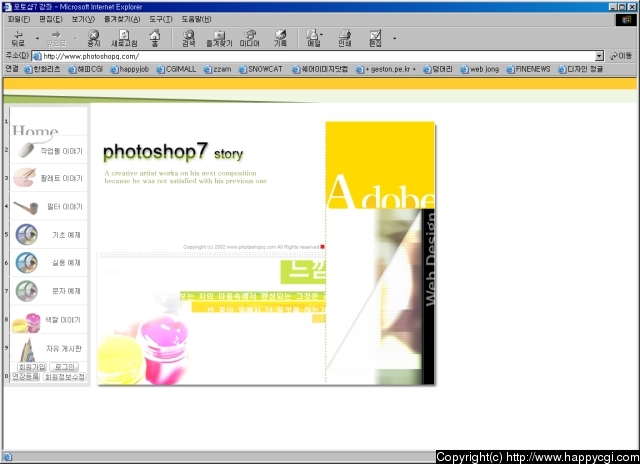
Task: Click the round eye icon for 실용 예제
Action: click(x=27, y=262)
